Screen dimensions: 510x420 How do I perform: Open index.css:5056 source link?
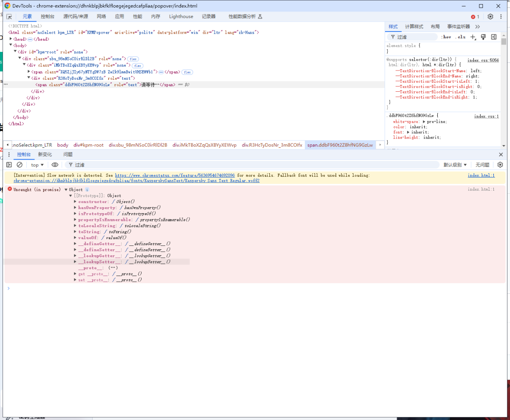coord(483,60)
